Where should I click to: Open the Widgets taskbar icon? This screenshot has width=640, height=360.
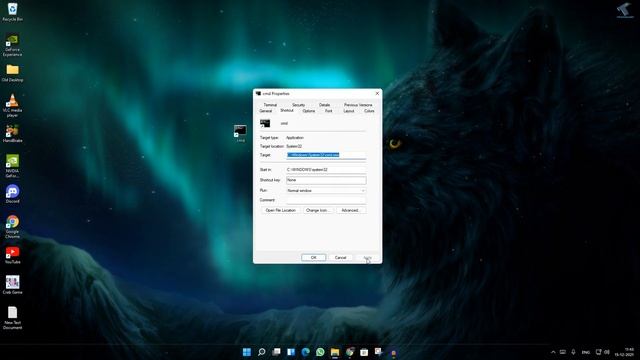(291, 352)
